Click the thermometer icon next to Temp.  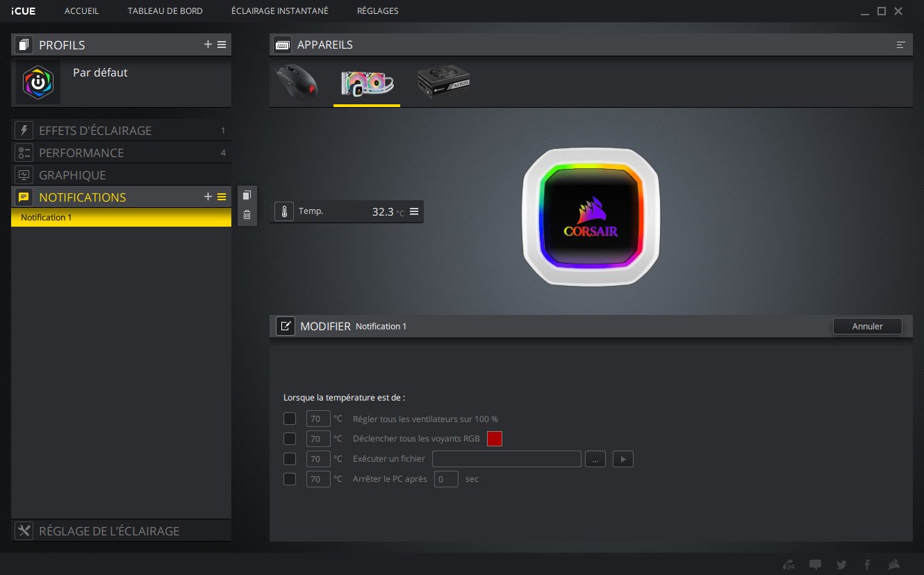point(284,211)
